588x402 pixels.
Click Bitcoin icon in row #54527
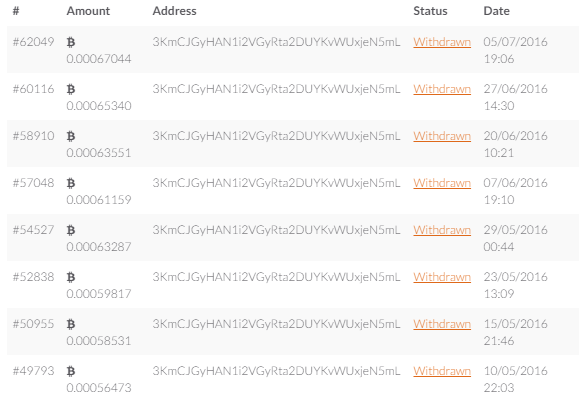(71, 230)
